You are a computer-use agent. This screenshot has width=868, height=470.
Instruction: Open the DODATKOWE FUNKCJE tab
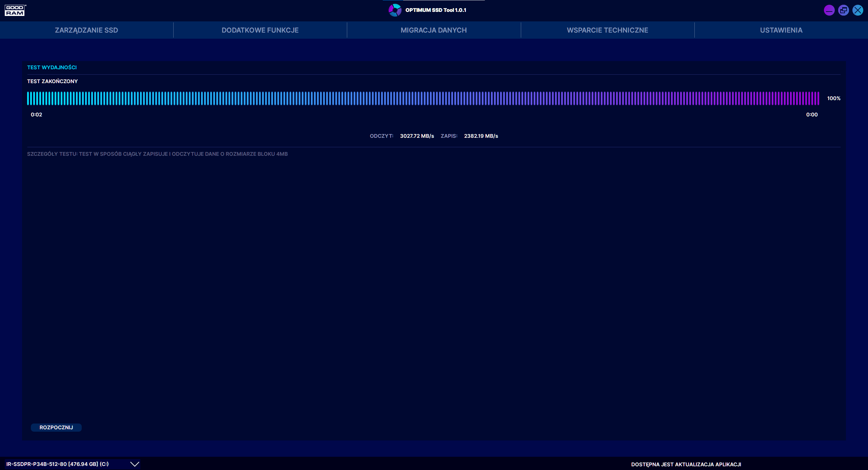click(x=260, y=30)
